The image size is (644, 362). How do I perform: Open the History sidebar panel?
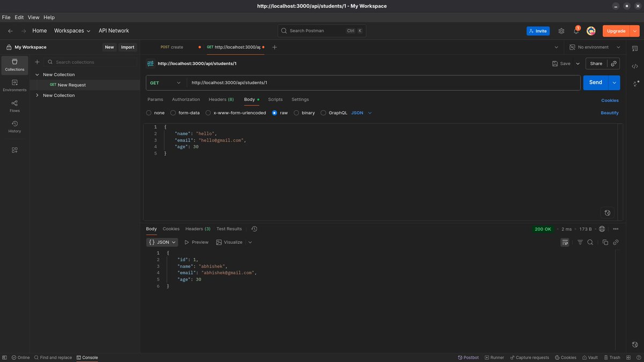[14, 127]
